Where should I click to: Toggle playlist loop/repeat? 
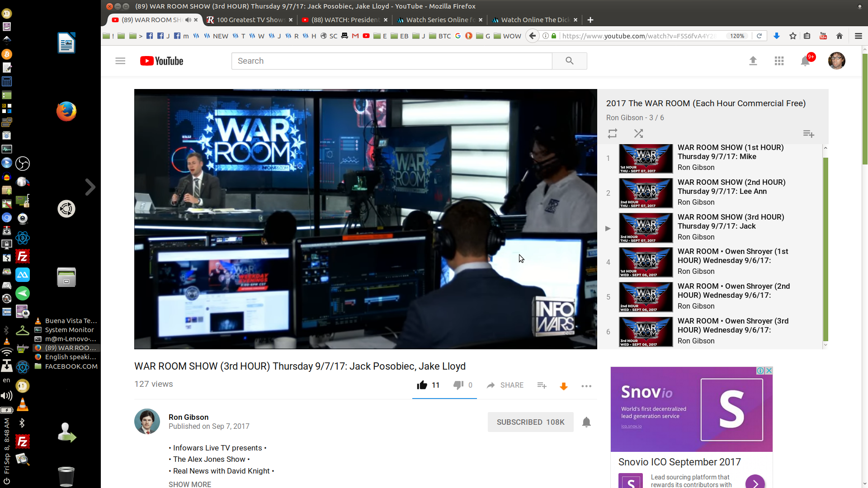pyautogui.click(x=612, y=134)
